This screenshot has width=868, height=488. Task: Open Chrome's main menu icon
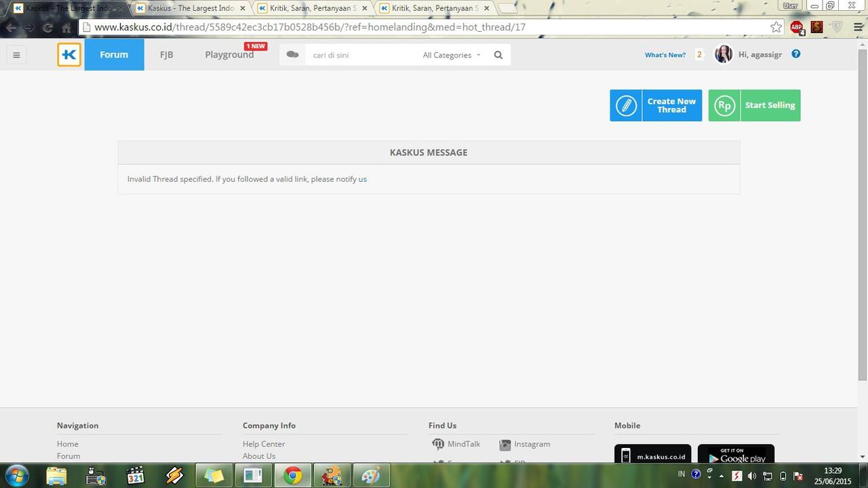click(858, 27)
